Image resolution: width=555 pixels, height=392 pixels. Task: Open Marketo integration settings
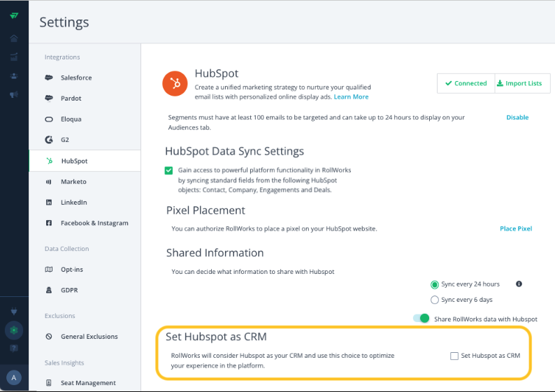(x=85, y=182)
